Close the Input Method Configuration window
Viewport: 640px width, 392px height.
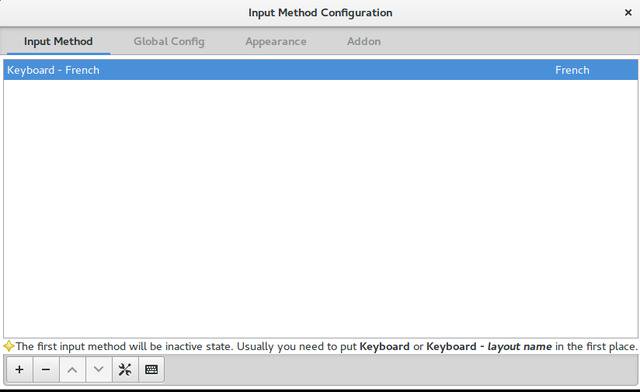point(628,13)
